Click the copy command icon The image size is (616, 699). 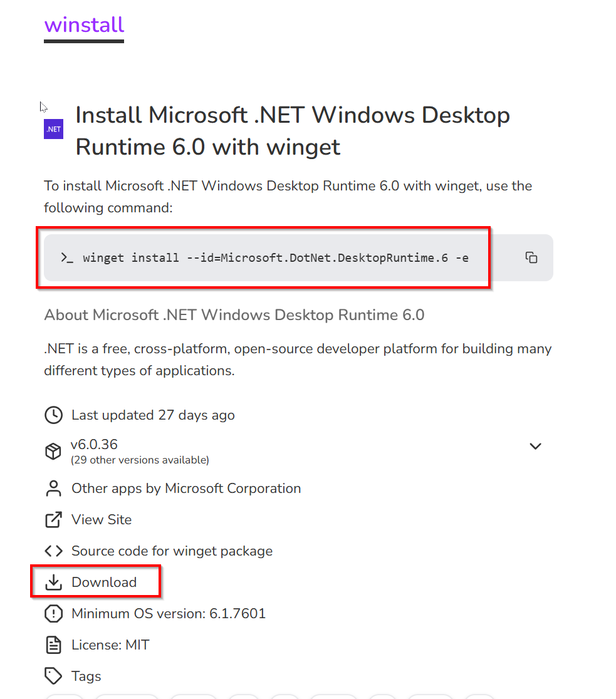tap(531, 257)
